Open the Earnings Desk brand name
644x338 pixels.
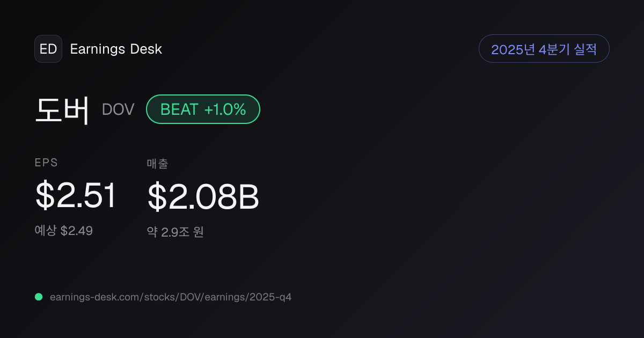[x=116, y=49]
